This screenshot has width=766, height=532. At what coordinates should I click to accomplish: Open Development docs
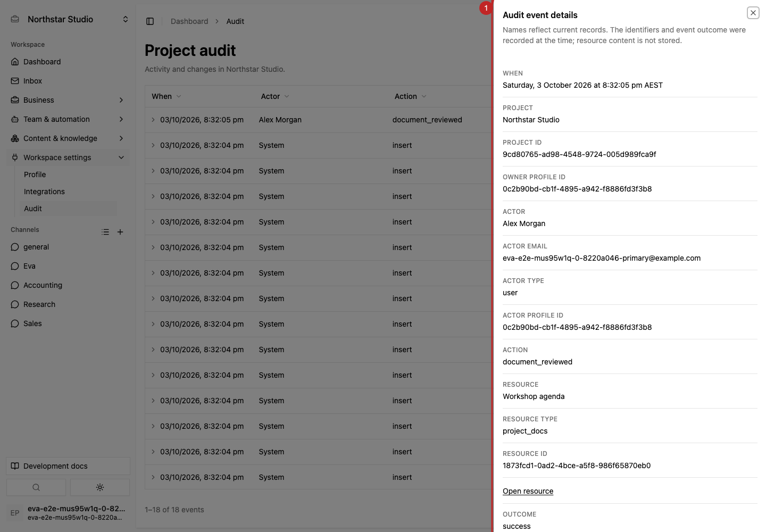(68, 466)
